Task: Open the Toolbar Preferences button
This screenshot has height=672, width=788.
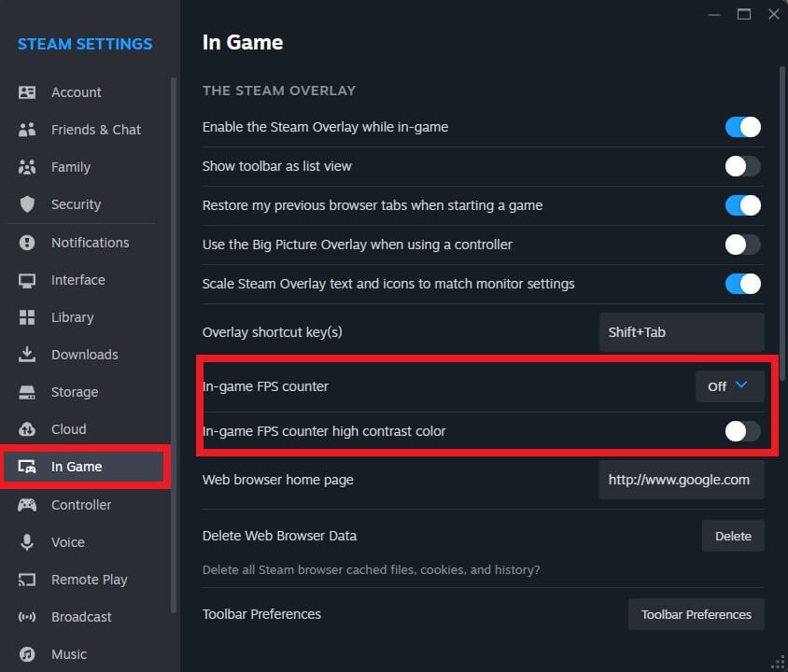Action: [696, 614]
